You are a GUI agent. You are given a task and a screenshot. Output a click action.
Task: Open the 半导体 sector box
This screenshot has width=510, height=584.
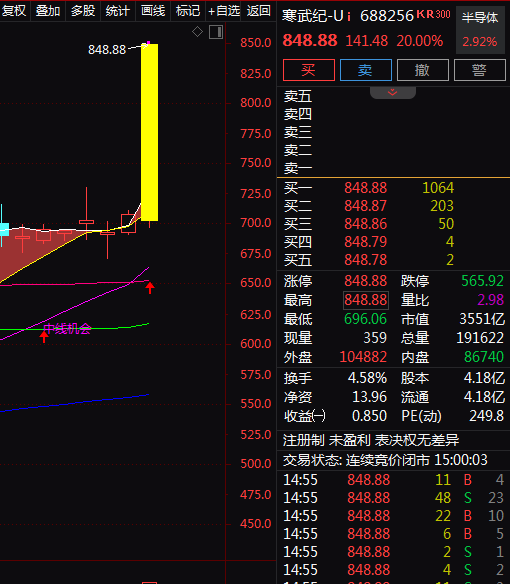(481, 30)
